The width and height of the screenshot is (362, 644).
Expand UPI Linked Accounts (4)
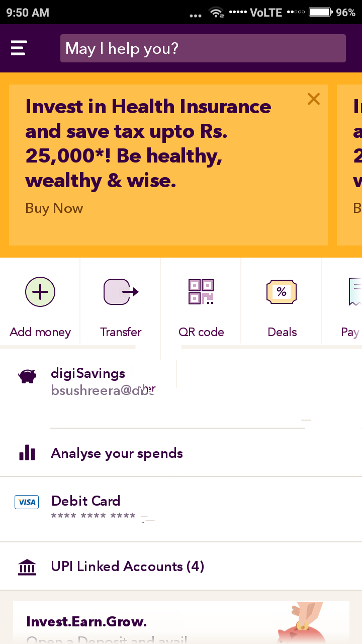181,567
